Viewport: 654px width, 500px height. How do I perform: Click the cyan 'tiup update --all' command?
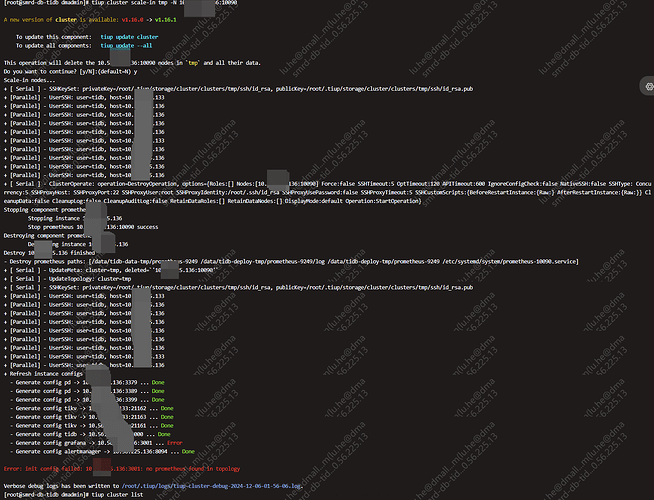click(126, 45)
